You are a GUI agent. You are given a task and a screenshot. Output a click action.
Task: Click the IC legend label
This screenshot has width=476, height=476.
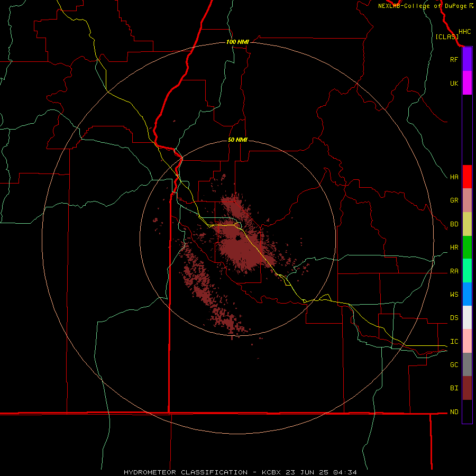454,342
